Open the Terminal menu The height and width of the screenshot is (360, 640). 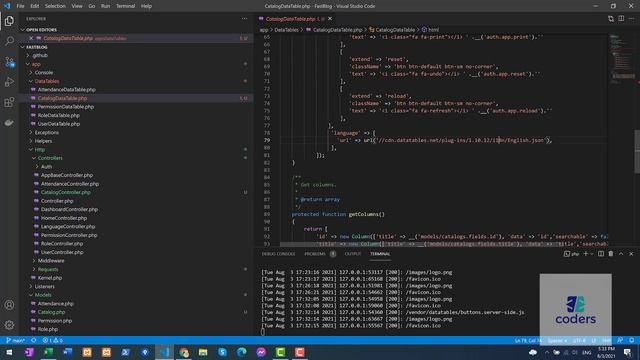[125, 6]
